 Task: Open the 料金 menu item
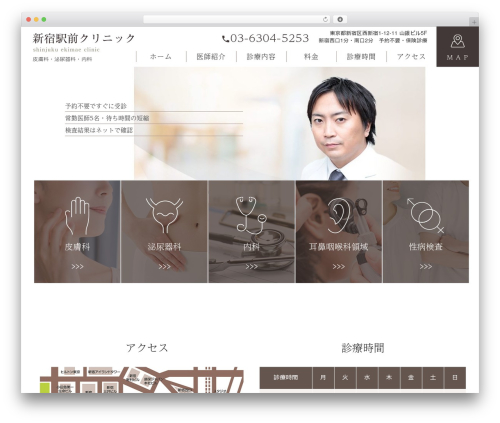pyautogui.click(x=311, y=57)
